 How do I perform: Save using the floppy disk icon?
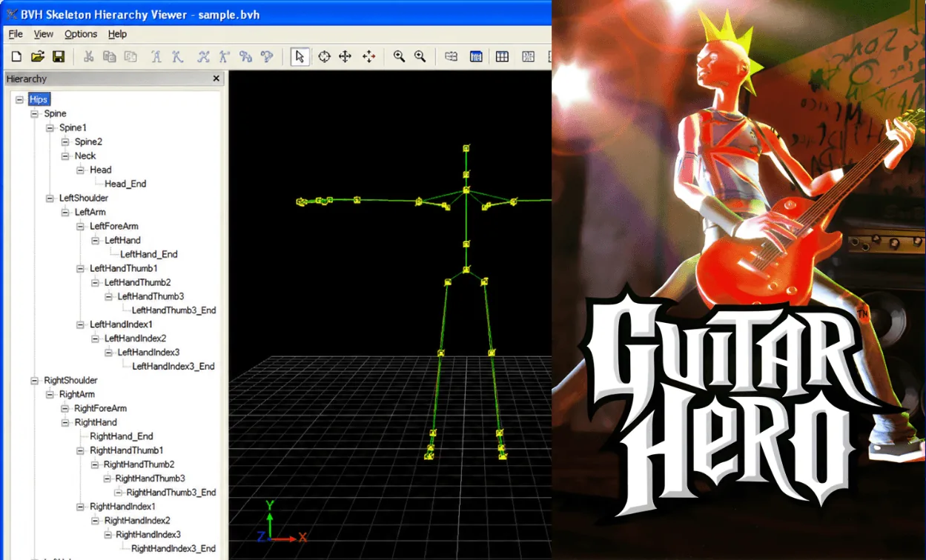59,56
